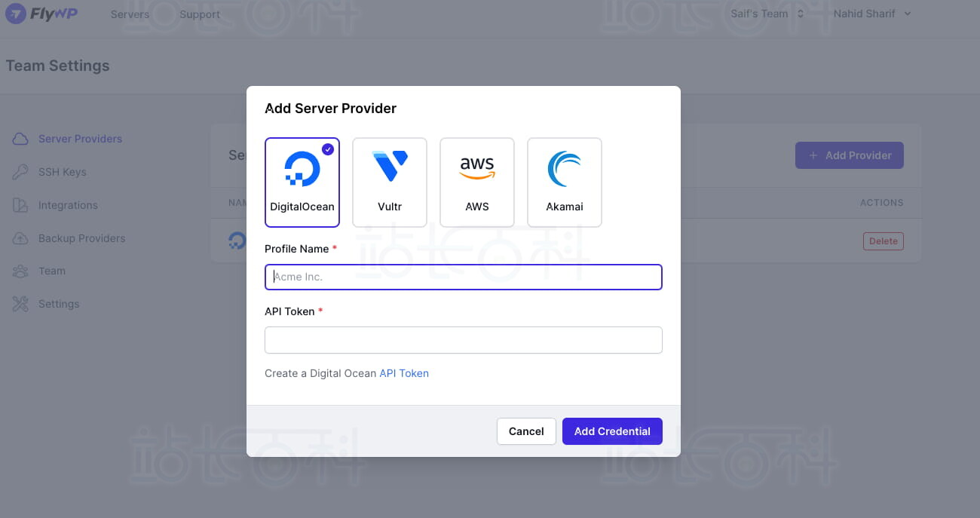Focus the Profile Name input field
Image resolution: width=980 pixels, height=518 pixels.
(x=464, y=277)
